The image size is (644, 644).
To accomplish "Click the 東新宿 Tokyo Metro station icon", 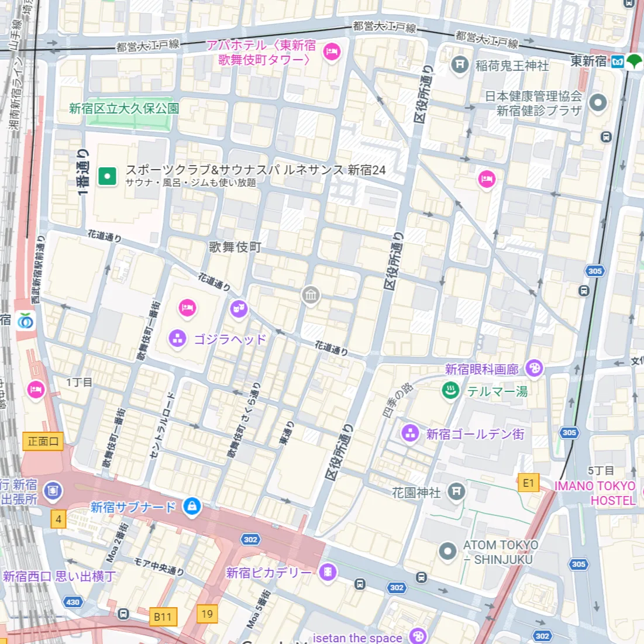I will [617, 62].
